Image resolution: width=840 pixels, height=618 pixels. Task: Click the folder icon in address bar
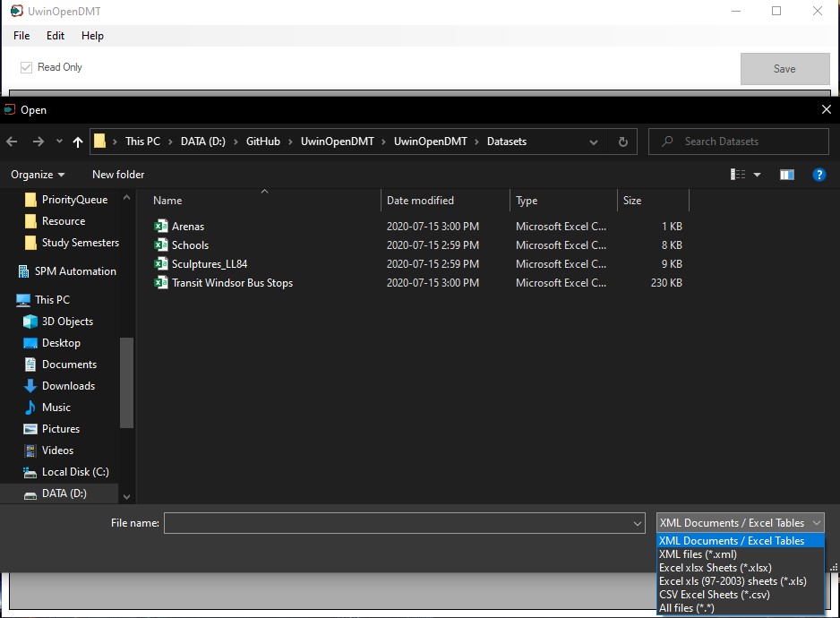(99, 142)
